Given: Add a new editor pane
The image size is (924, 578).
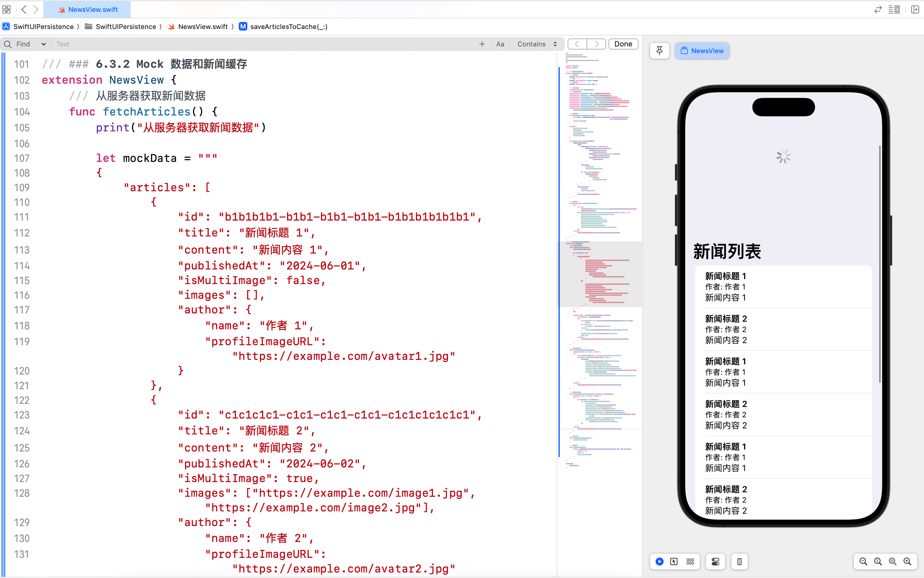Looking at the screenshot, I should (915, 9).
